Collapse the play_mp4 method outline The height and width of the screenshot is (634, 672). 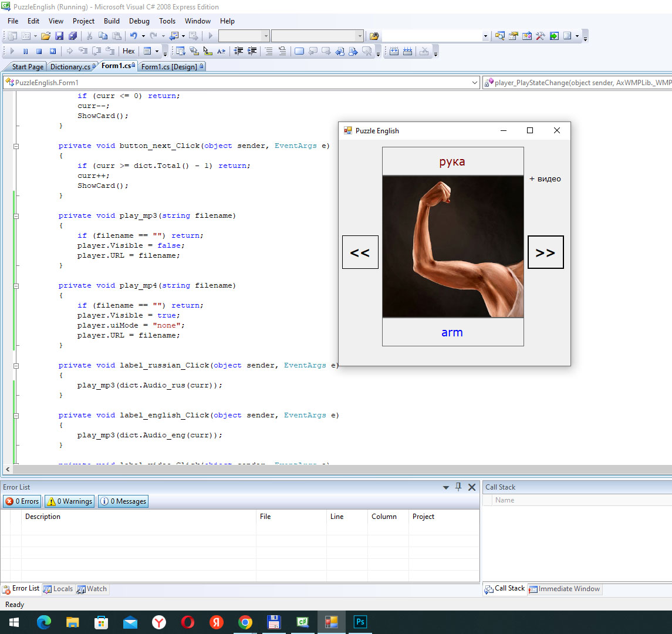[x=16, y=286]
